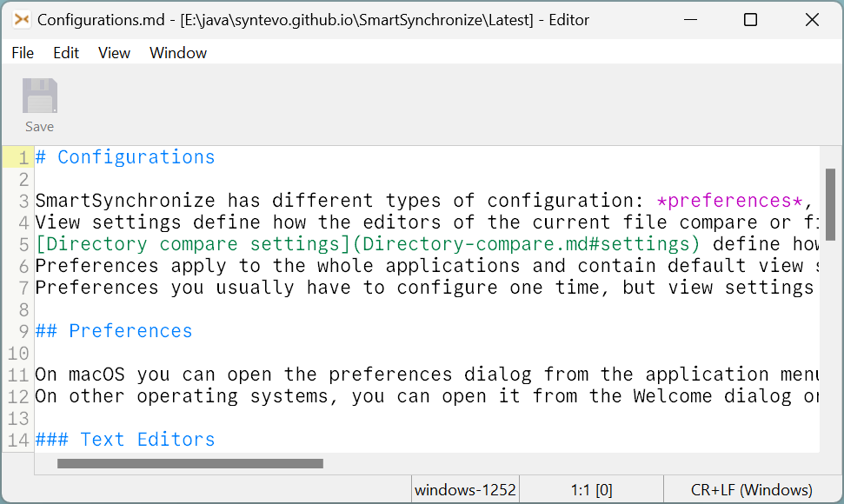Place the cursor on the Text Editors heading
This screenshot has width=844, height=504.
tap(126, 440)
